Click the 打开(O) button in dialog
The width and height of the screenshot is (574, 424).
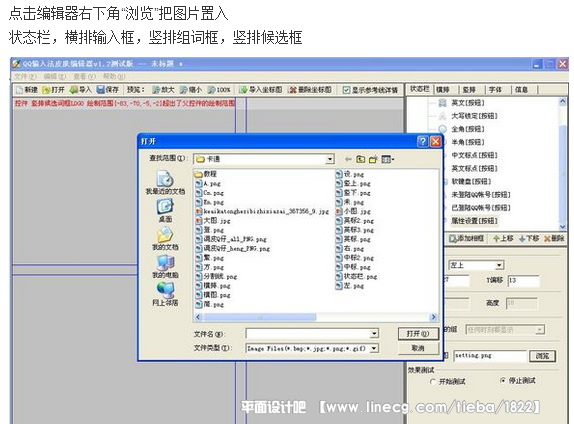pos(418,334)
